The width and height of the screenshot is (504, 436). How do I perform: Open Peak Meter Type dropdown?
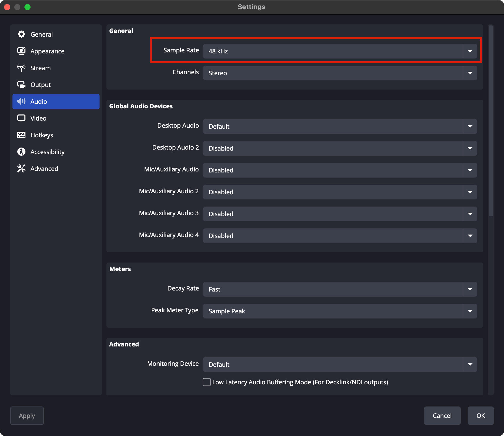[340, 311]
